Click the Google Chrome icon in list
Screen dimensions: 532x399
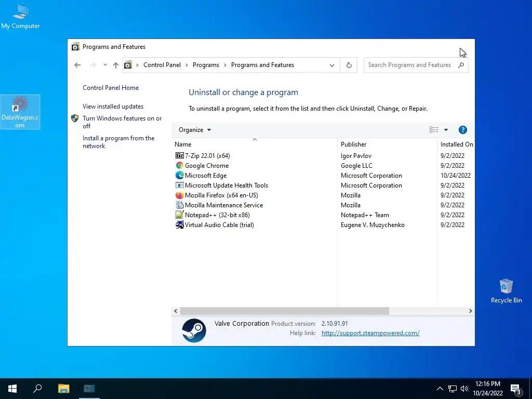coord(179,166)
